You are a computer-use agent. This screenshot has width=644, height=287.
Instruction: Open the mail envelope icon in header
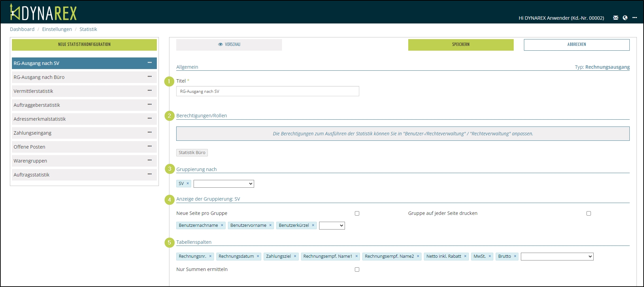615,18
